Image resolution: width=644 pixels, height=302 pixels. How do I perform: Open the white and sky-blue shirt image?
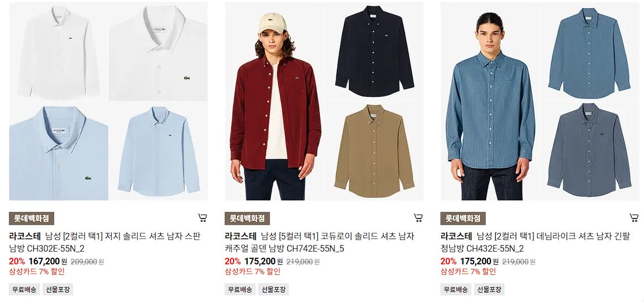click(x=108, y=101)
